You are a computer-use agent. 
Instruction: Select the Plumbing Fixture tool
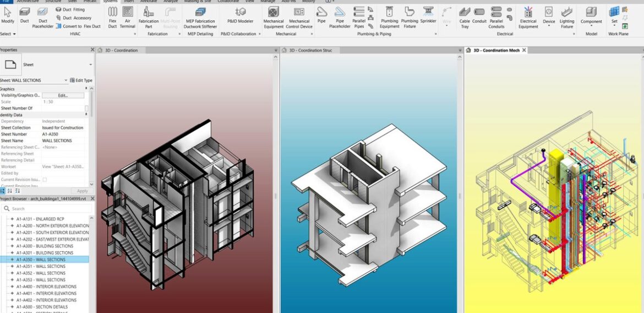(410, 17)
